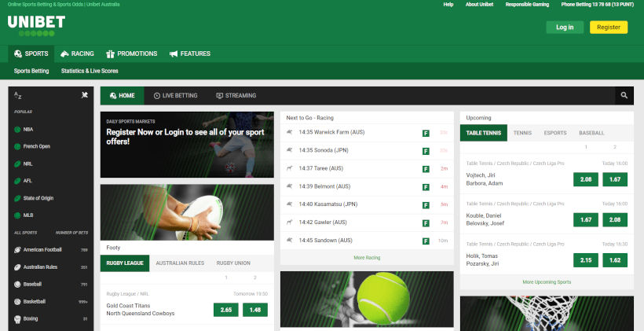Screen dimensions: 644x331
Task: Open the Sports main menu
Action: coord(31,53)
